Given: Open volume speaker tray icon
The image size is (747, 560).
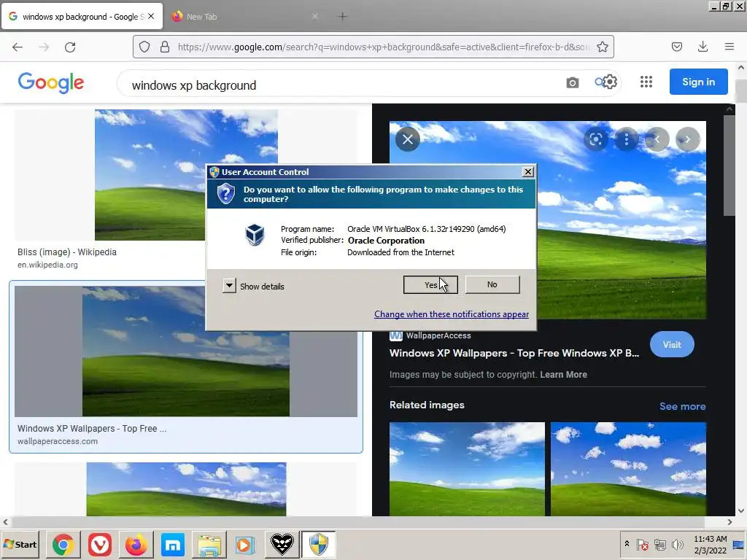Looking at the screenshot, I should point(677,544).
